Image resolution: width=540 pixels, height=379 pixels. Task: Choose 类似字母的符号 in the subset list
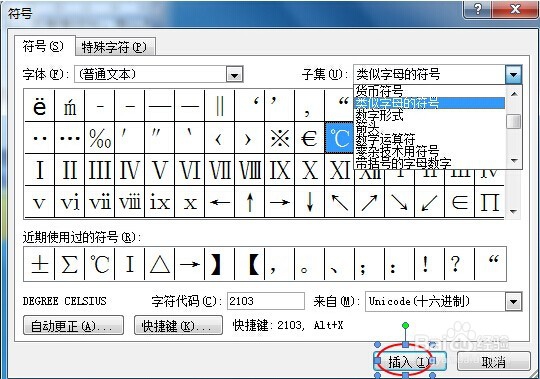[429, 103]
